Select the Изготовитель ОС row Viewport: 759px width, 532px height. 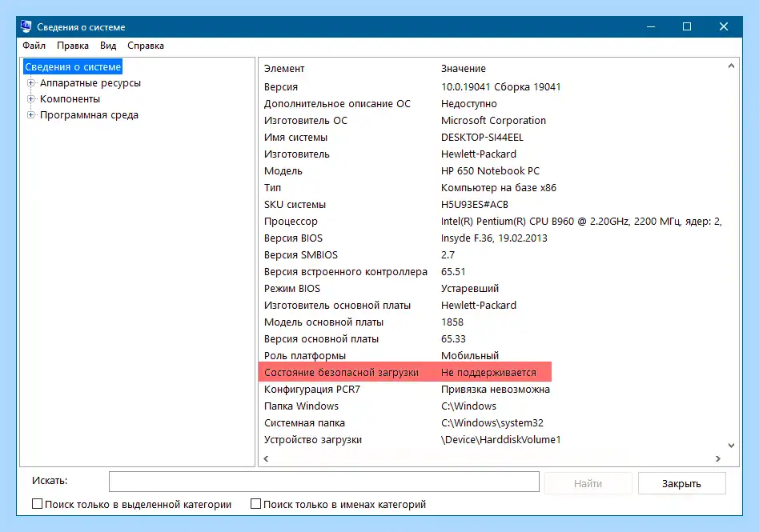[x=492, y=121]
